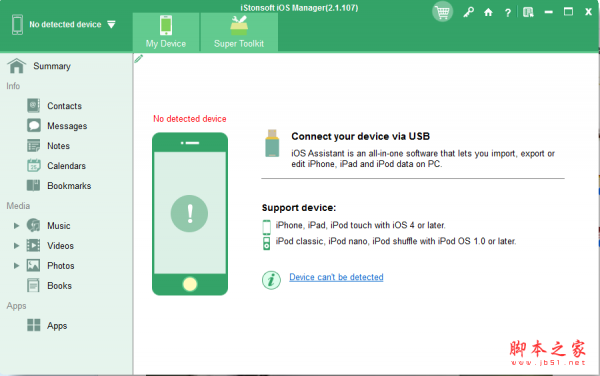Open Messages in the sidebar
Viewport: 600px width, 376px height.
pyautogui.click(x=67, y=126)
